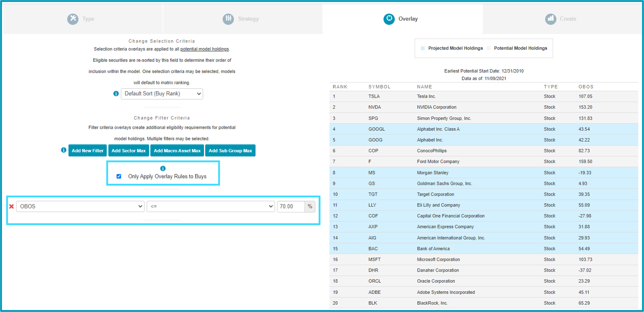Click Goldman Sachs Group, Inc. name cell

(x=444, y=183)
